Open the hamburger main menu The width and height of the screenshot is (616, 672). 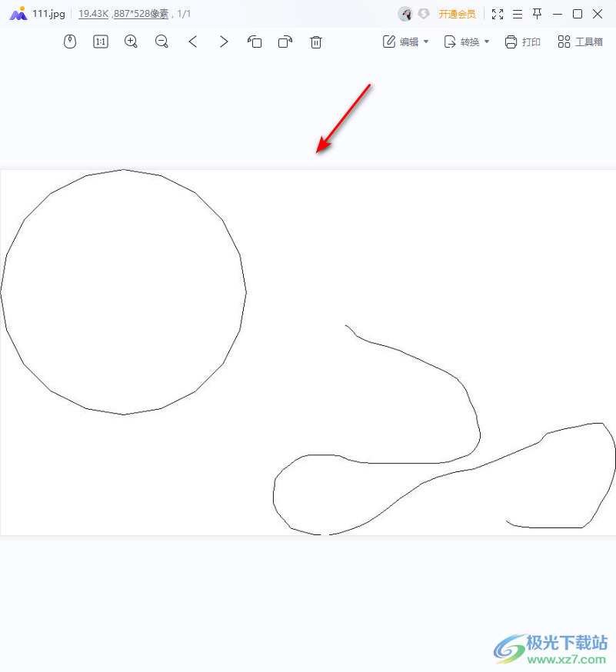(x=518, y=14)
